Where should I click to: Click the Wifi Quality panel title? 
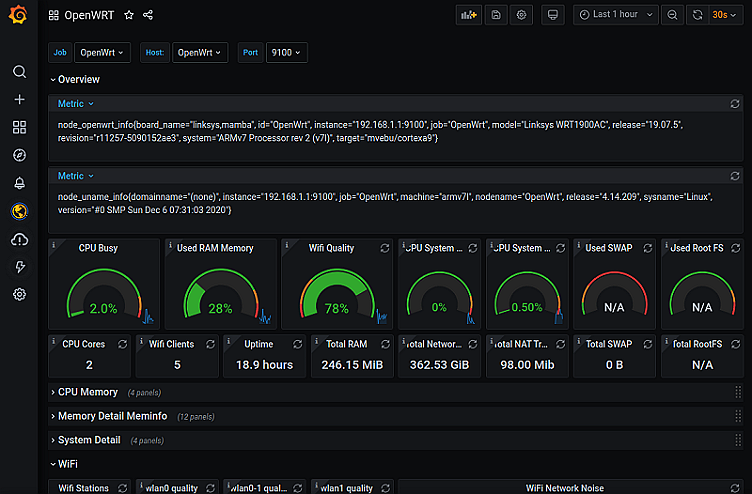point(331,248)
